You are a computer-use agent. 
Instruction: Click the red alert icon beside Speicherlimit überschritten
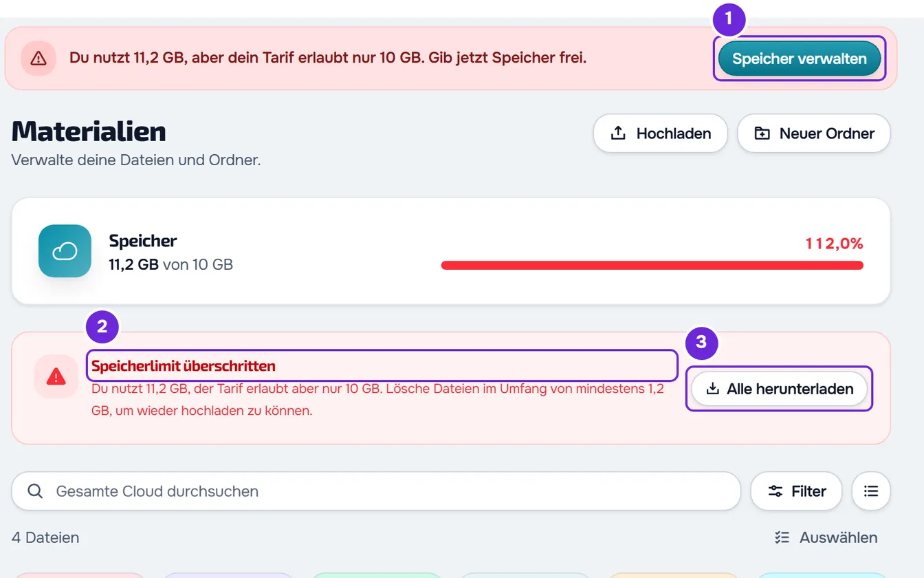(56, 376)
